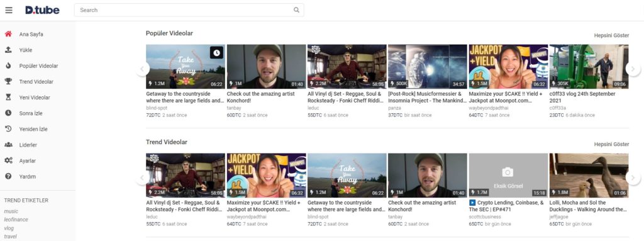
Task: Open the duckling video thumbnail
Action: click(589, 176)
